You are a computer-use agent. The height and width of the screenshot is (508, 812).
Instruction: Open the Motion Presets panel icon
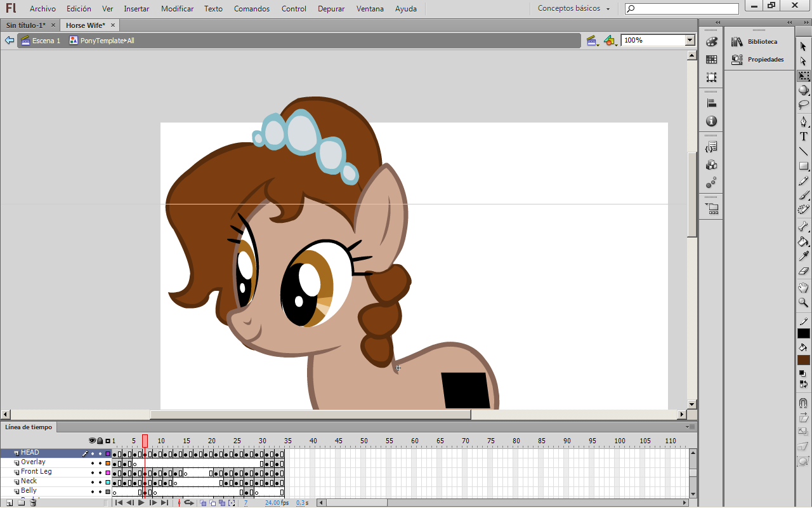tap(711, 183)
